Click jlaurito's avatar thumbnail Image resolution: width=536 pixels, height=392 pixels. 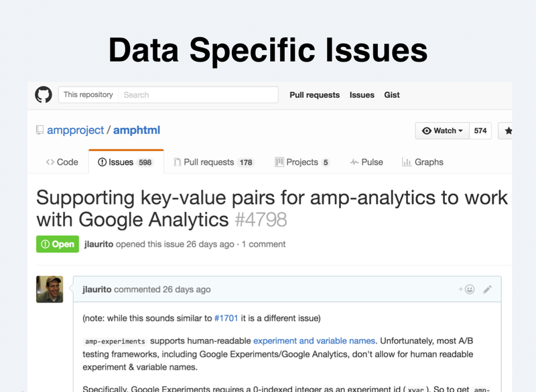click(x=50, y=289)
